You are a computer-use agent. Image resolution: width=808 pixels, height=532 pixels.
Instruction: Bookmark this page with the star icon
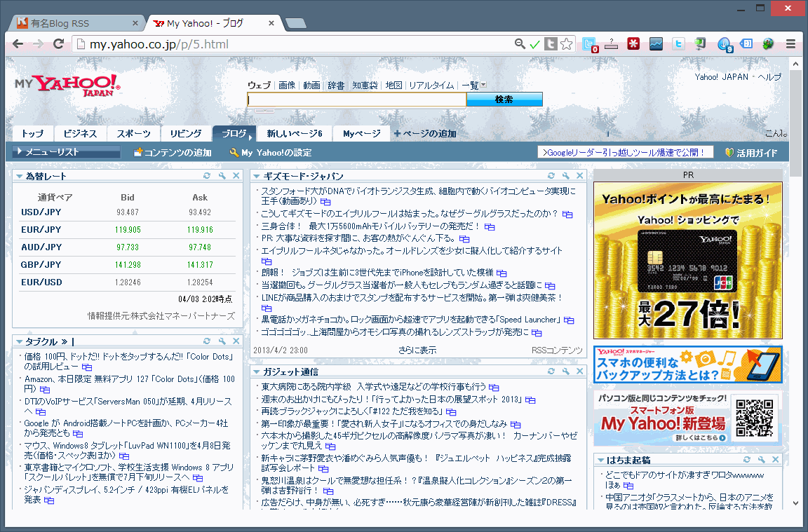tap(567, 44)
